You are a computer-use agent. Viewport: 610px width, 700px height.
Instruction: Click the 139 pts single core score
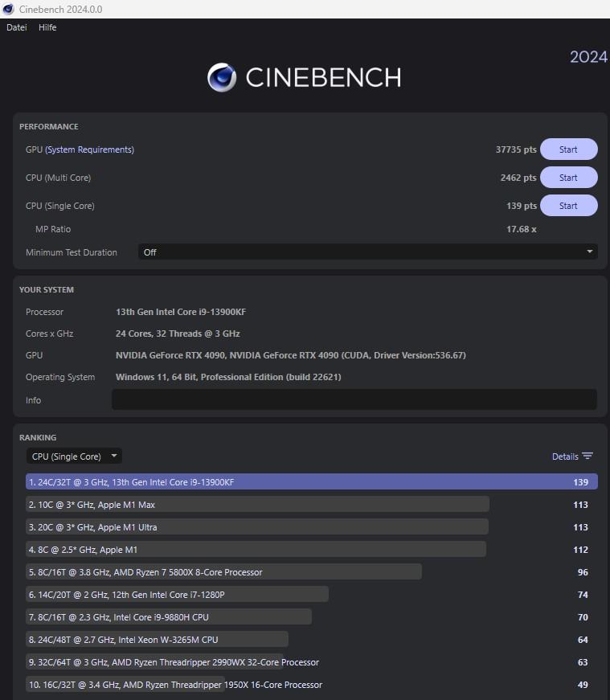[522, 206]
